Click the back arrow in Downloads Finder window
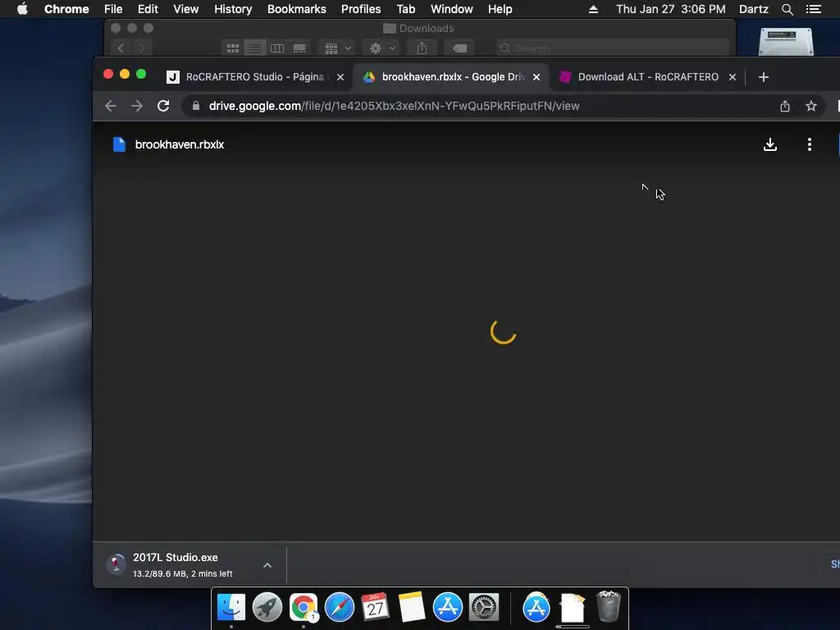 pyautogui.click(x=121, y=48)
